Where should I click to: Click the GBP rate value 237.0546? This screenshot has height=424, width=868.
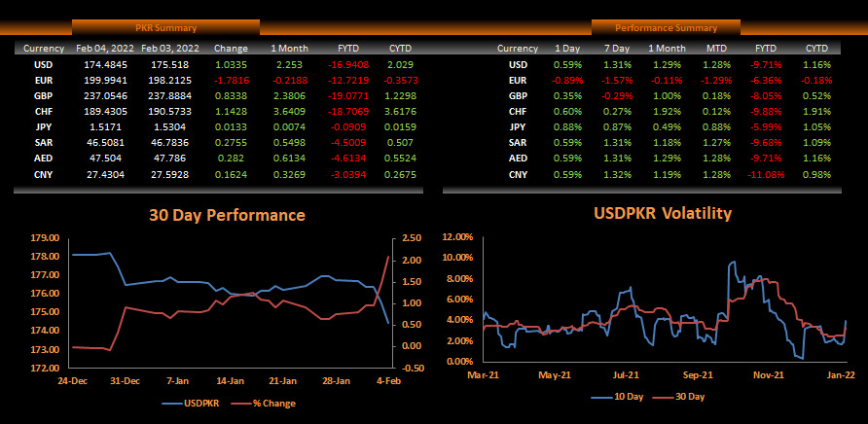(105, 96)
